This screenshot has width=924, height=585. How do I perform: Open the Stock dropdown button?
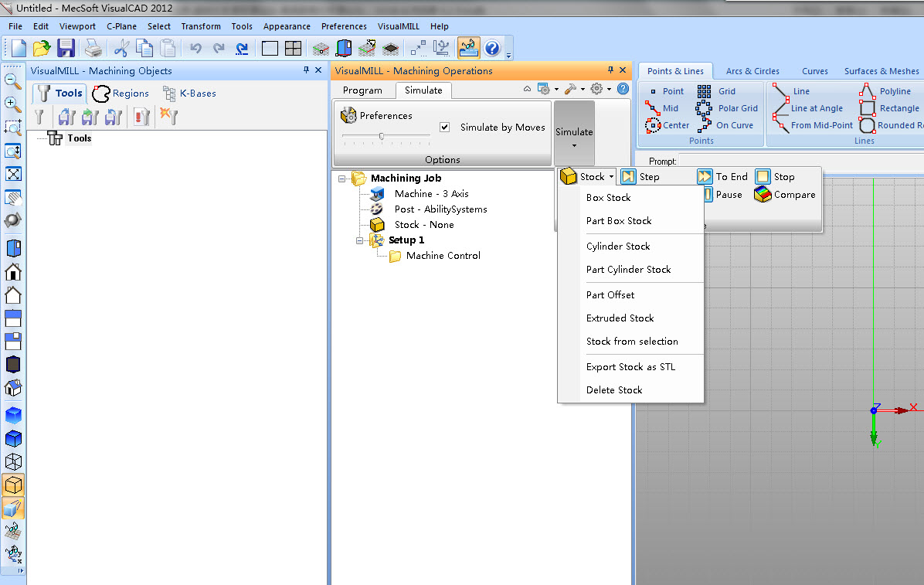tap(587, 176)
